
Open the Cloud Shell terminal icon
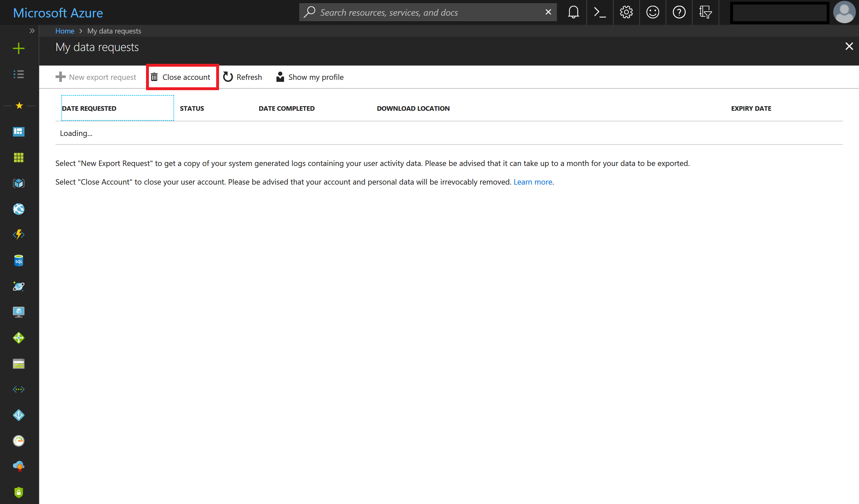(x=598, y=12)
